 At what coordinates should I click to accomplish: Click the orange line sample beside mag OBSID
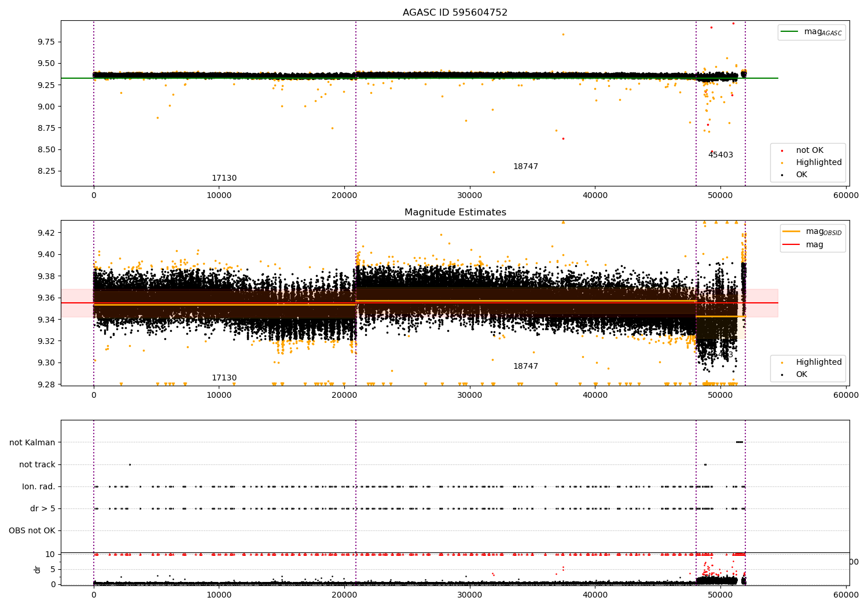pos(791,232)
